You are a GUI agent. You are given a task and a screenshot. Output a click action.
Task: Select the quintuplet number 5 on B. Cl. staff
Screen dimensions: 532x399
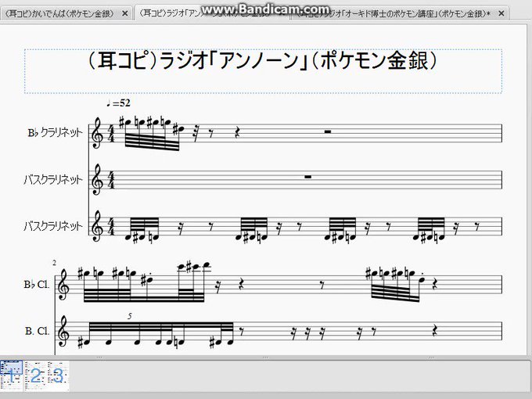[130, 316]
